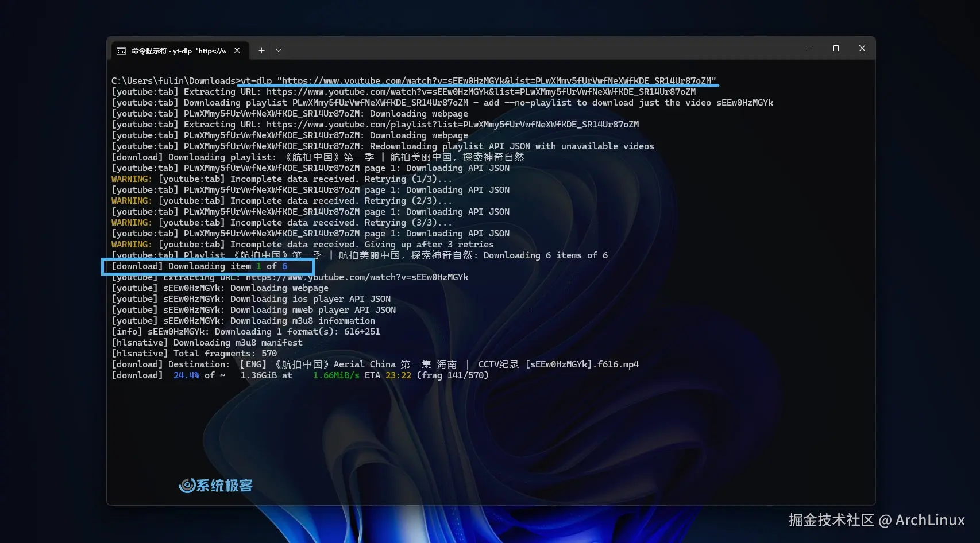This screenshot has height=543, width=980.
Task: Click the 'Downloading m3u8 manifest' line
Action: [207, 343]
